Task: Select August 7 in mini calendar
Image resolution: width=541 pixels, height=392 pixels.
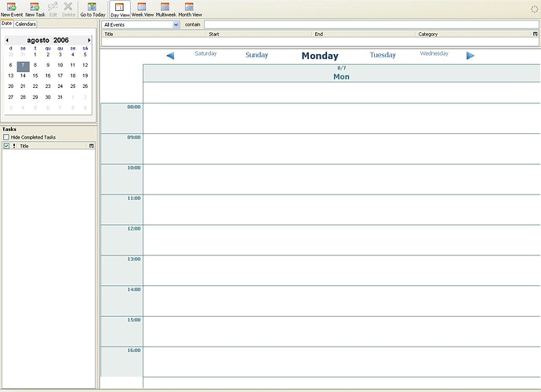Action: tap(23, 66)
